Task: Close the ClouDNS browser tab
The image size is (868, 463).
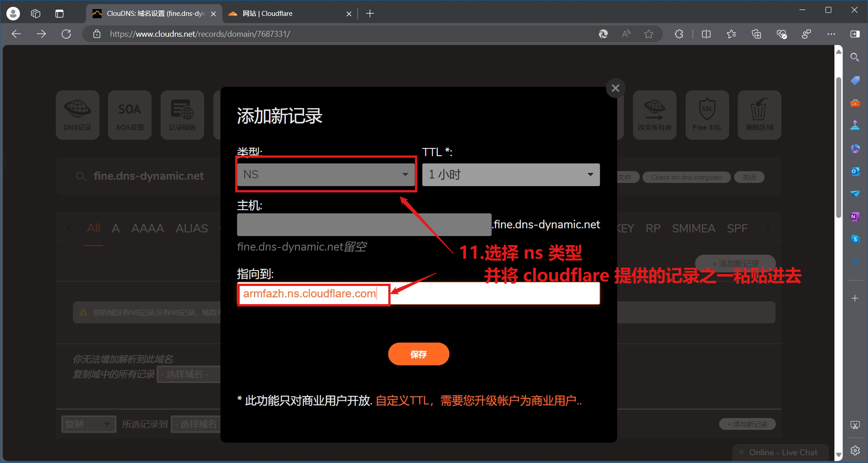Action: coord(213,14)
